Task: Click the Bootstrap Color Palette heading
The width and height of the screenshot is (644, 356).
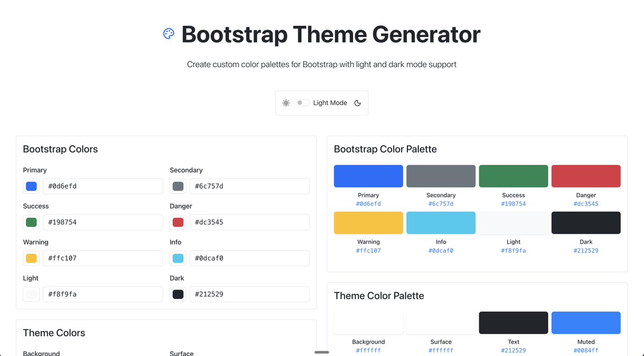Action: click(385, 149)
